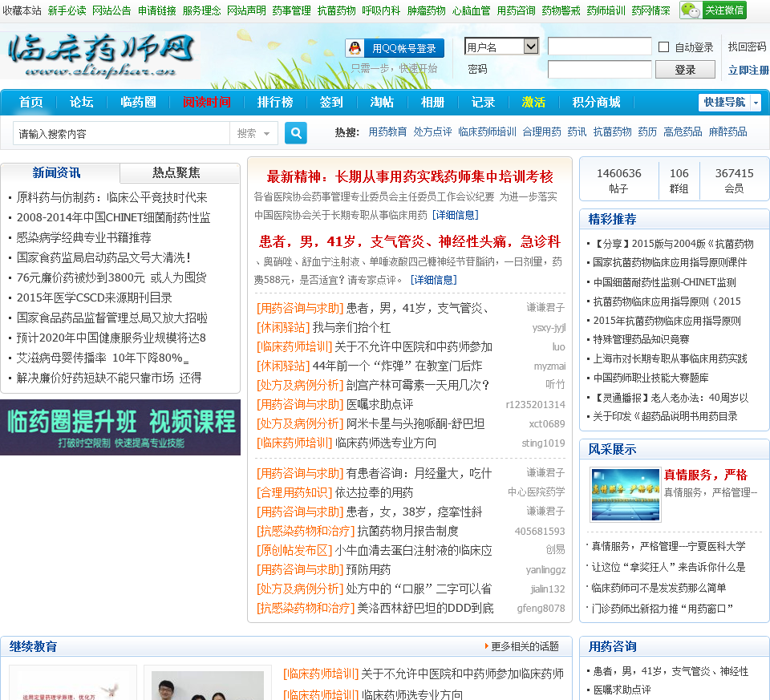
Task: Go to 临药圈 in the navigation bar
Action: click(x=138, y=102)
